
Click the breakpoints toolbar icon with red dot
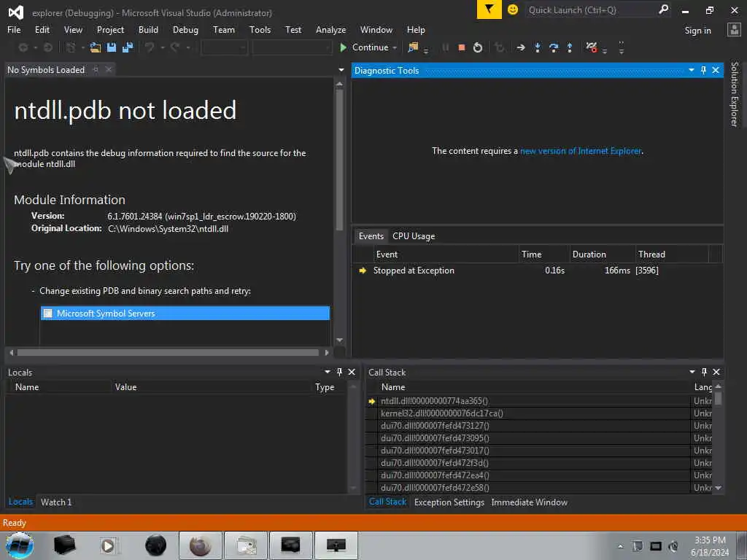592,47
